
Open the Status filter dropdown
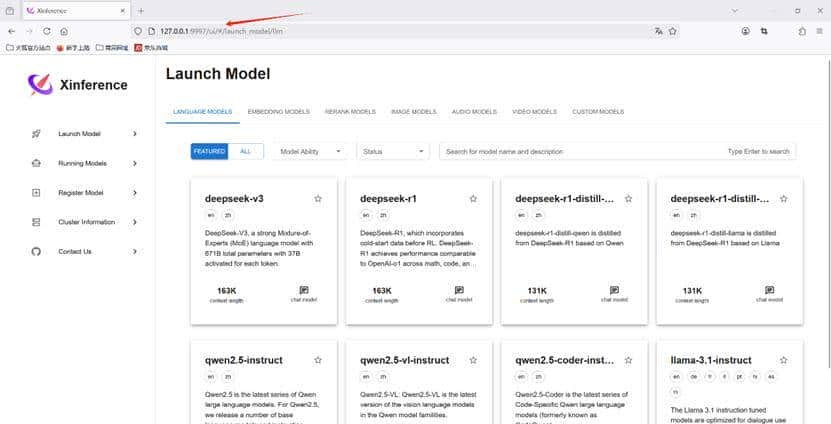(x=393, y=151)
